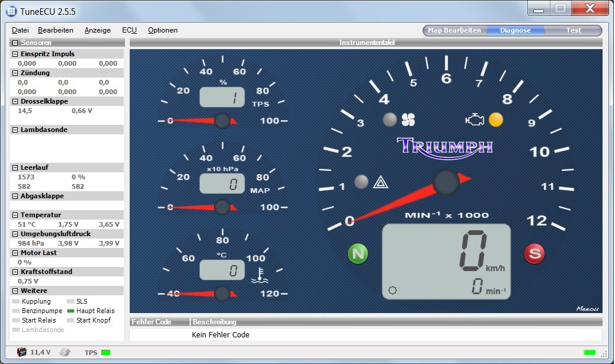Open the Optionen menu
This screenshot has height=364, width=615.
(x=163, y=30)
